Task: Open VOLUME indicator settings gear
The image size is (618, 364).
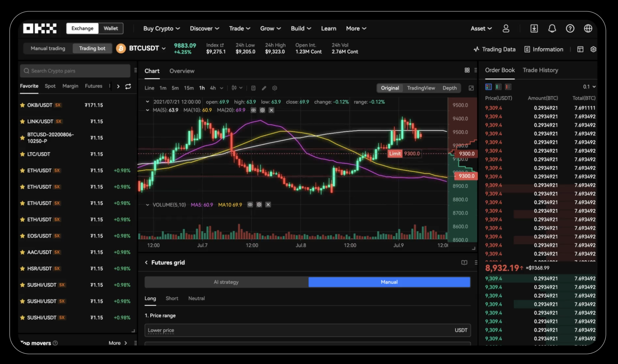Action: tap(259, 205)
